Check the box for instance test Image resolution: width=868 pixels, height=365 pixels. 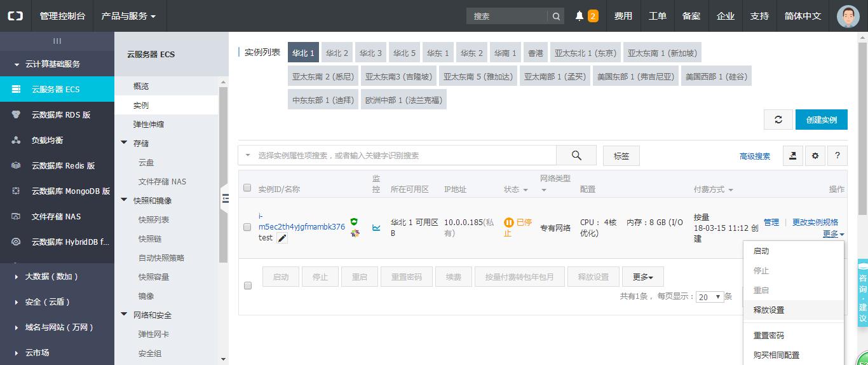pos(248,227)
